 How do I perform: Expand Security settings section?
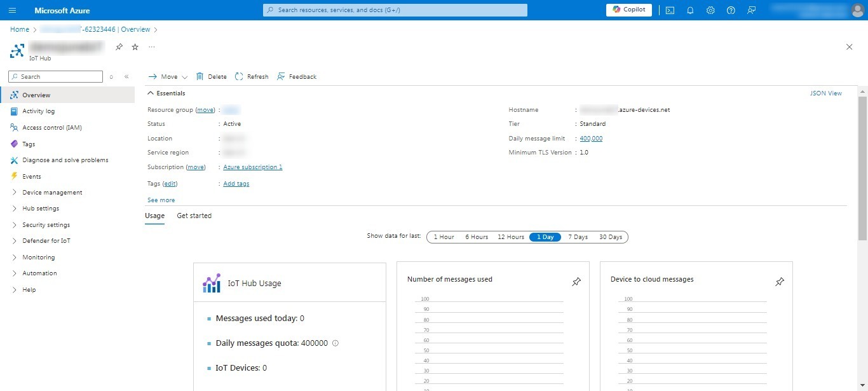(x=46, y=225)
